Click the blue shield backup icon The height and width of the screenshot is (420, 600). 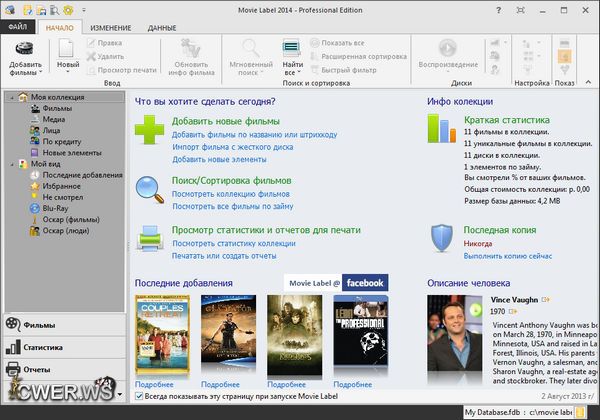tap(444, 238)
